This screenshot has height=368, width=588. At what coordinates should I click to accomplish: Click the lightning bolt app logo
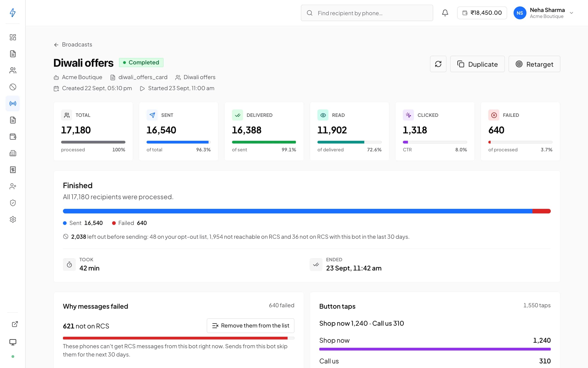(13, 12)
